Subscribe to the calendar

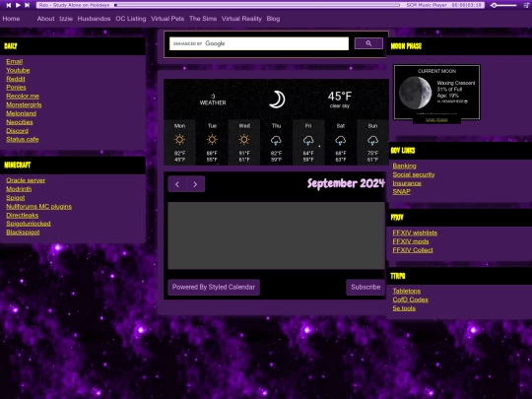(x=366, y=287)
